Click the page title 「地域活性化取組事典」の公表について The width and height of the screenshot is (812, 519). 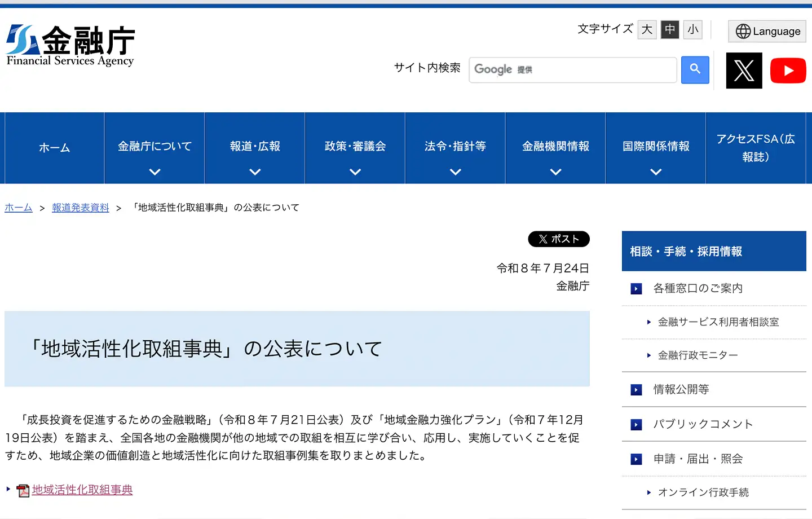206,349
